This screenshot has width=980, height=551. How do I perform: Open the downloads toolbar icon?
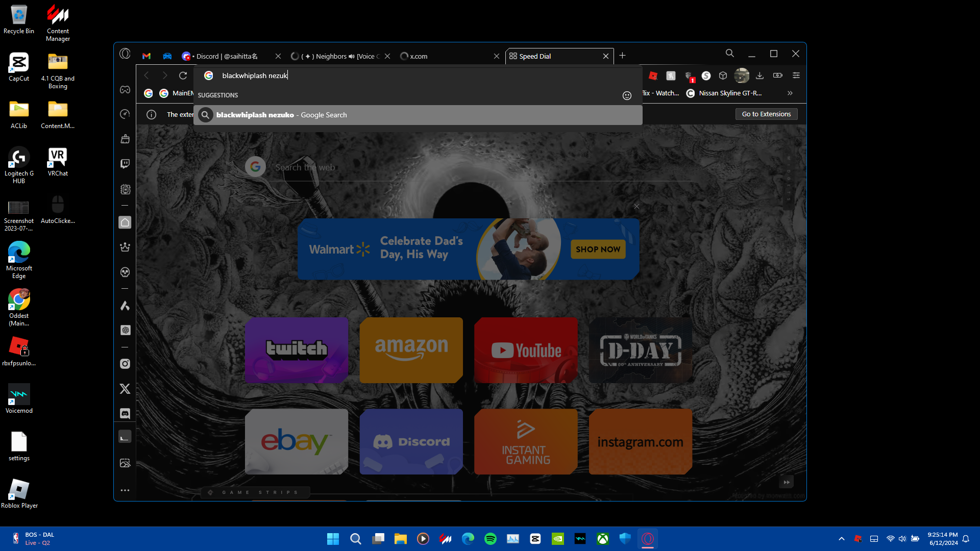point(759,76)
